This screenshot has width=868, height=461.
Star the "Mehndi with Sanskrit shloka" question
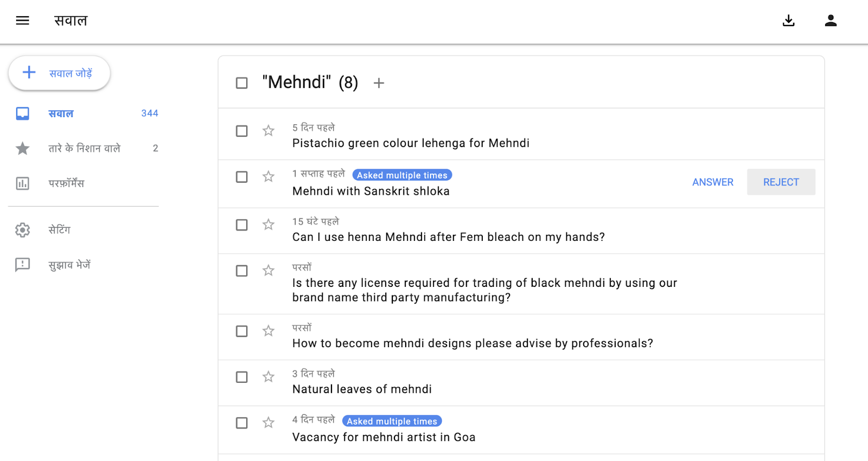point(268,177)
